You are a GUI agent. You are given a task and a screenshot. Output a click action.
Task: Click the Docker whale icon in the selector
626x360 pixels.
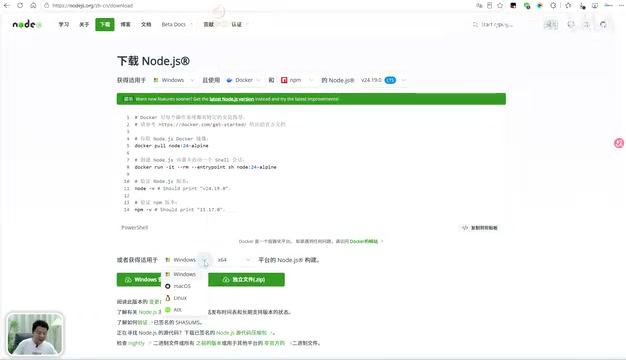[x=230, y=80]
